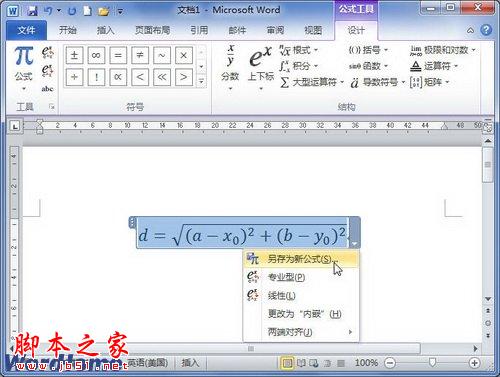The image size is (500, 377).
Task: Insert the proportional-to ∝ symbol
Action: coord(118,77)
